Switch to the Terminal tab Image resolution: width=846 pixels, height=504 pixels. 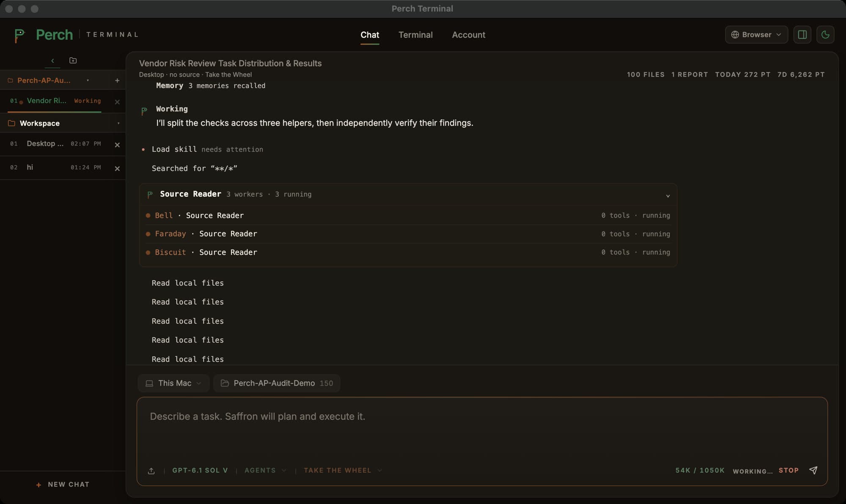[x=415, y=35]
